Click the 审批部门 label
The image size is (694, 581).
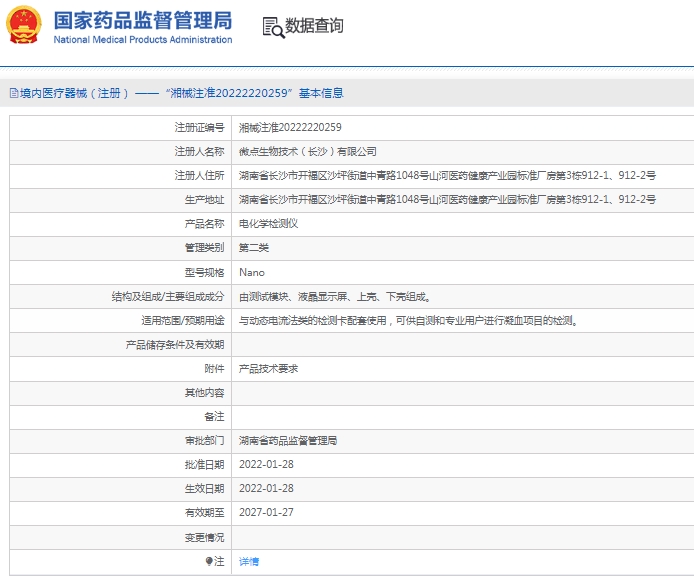tap(204, 440)
